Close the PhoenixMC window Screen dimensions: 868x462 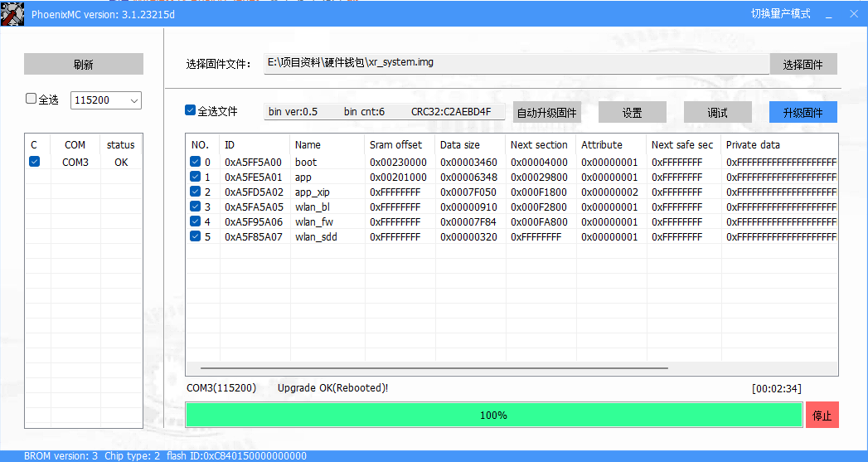(854, 14)
